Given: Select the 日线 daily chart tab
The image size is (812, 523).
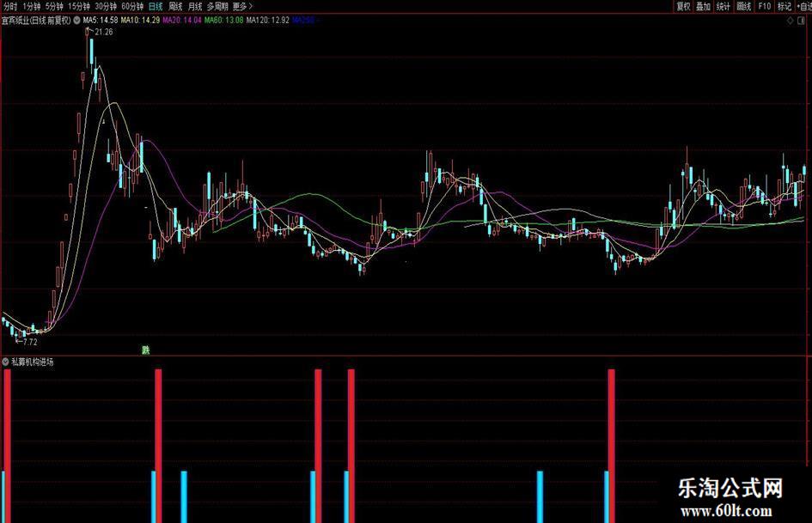Looking at the screenshot, I should click(156, 6).
